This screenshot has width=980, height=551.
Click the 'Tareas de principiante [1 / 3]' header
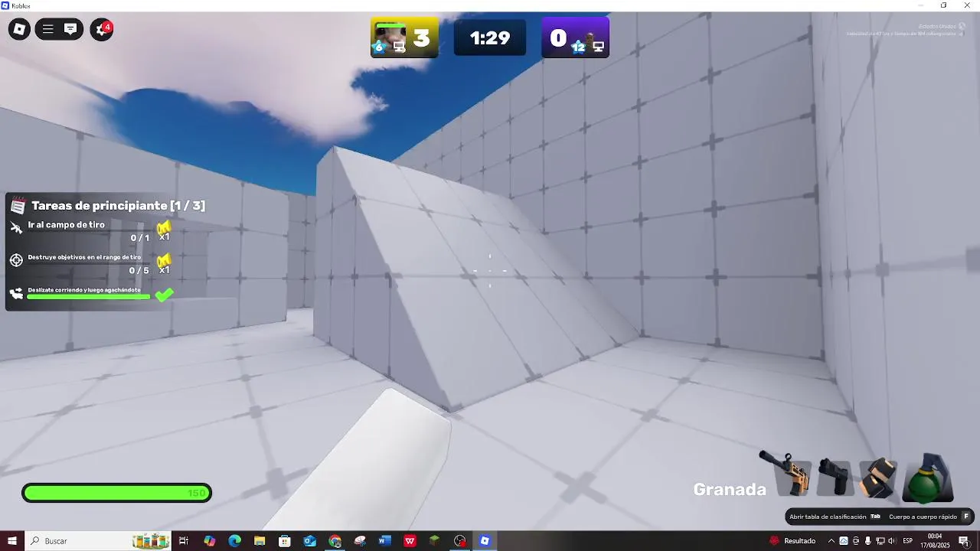[118, 206]
